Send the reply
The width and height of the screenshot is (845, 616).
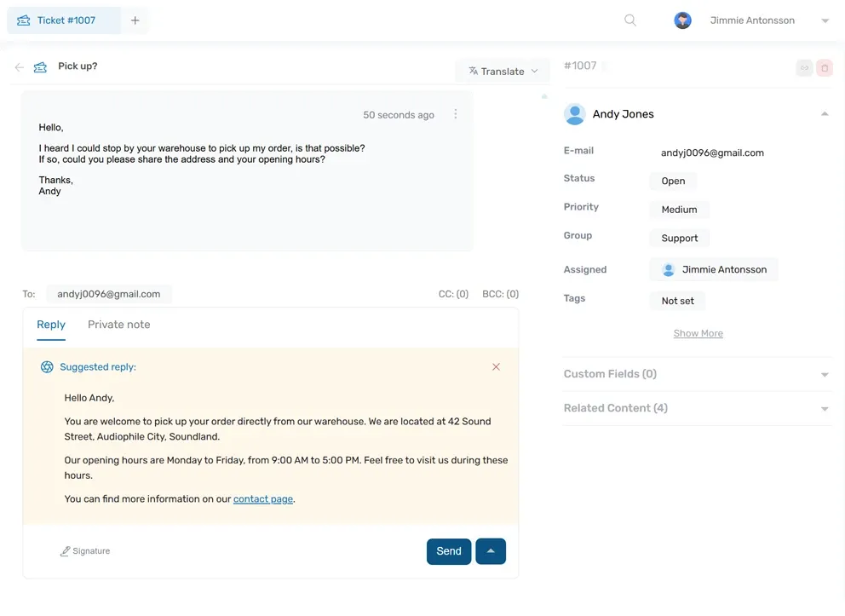(x=449, y=551)
